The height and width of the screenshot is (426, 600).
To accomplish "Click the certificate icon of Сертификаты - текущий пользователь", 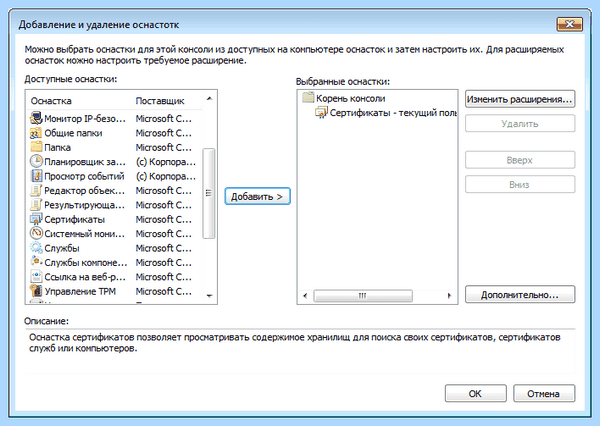I will click(x=321, y=113).
